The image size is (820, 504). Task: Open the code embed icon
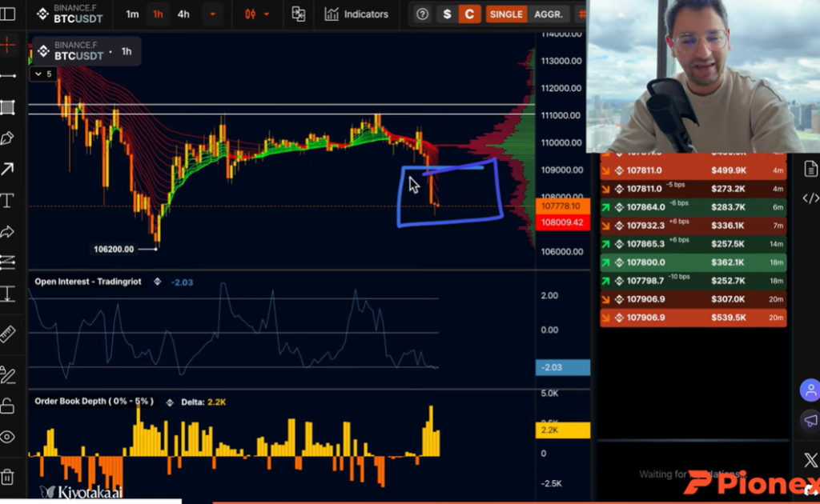click(x=810, y=198)
